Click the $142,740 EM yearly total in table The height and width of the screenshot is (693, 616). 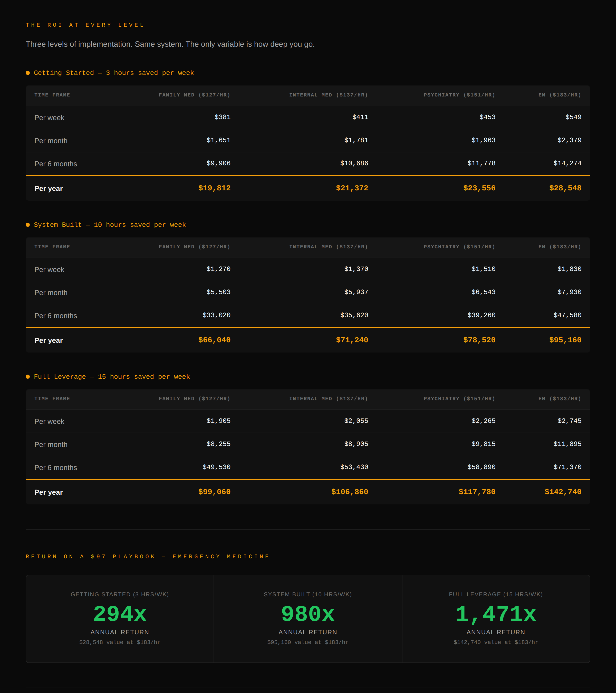click(x=563, y=492)
